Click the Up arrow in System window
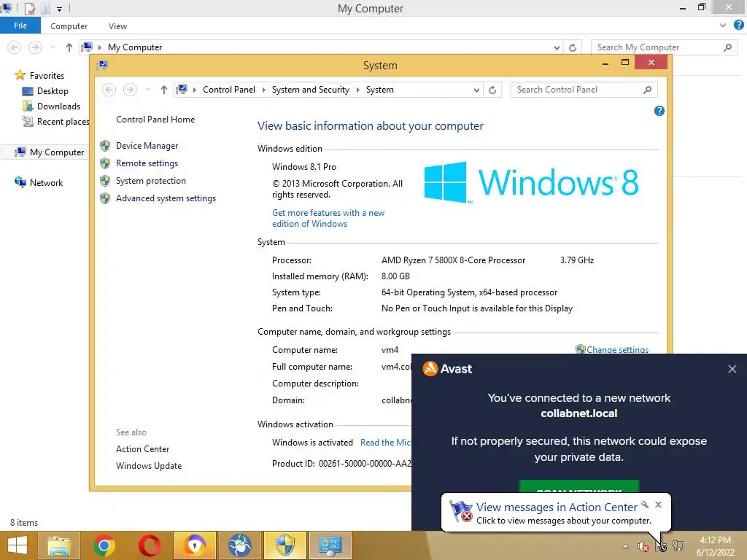This screenshot has height=560, width=747. click(x=164, y=90)
